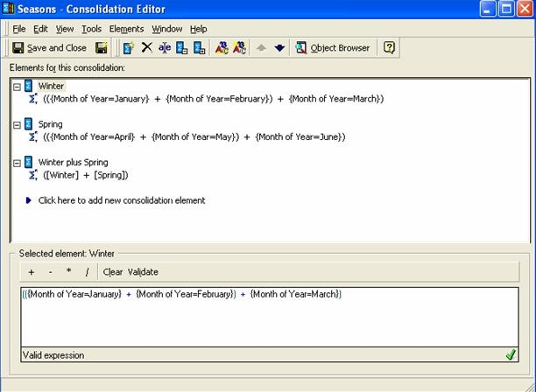Image resolution: width=536 pixels, height=392 pixels.
Task: Click into the Winter expression text field
Action: pyautogui.click(x=263, y=315)
